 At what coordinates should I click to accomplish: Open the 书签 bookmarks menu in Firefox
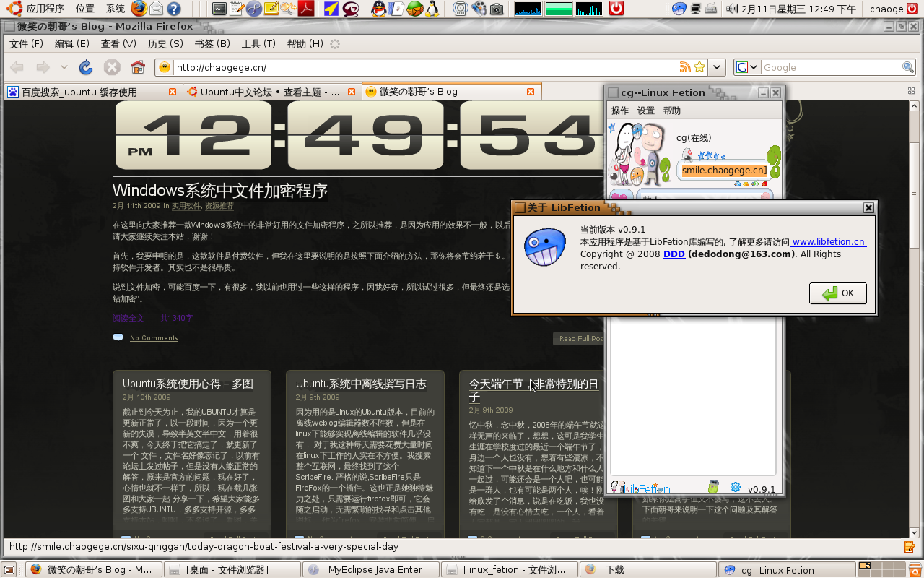pos(212,44)
